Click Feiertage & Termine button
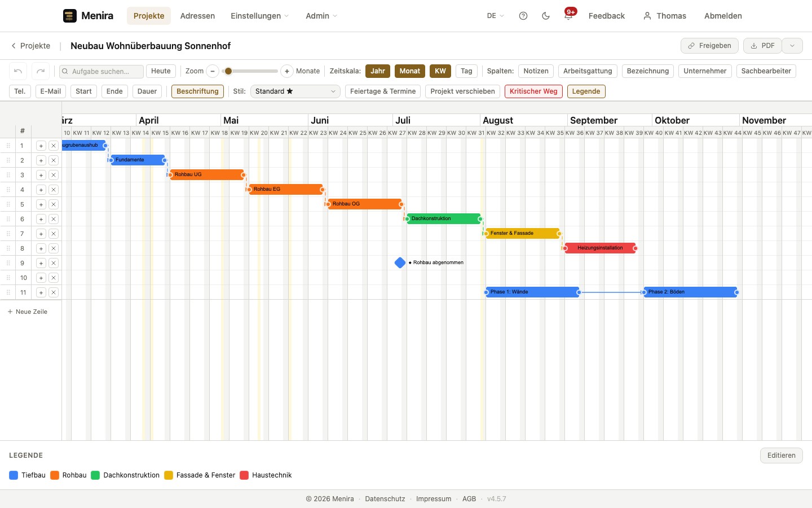This screenshot has width=812, height=508. tap(383, 91)
